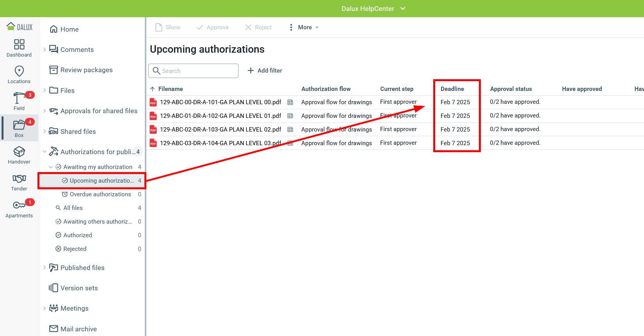Screen dimensions: 644x336
Task: Expand the Published files section
Action: tap(44, 268)
